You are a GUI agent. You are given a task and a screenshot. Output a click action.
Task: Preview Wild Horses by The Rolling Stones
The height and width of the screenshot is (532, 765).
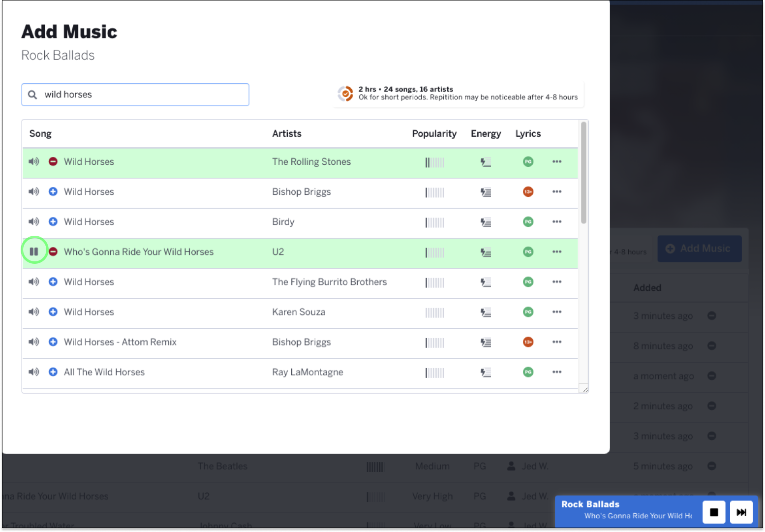tap(34, 162)
